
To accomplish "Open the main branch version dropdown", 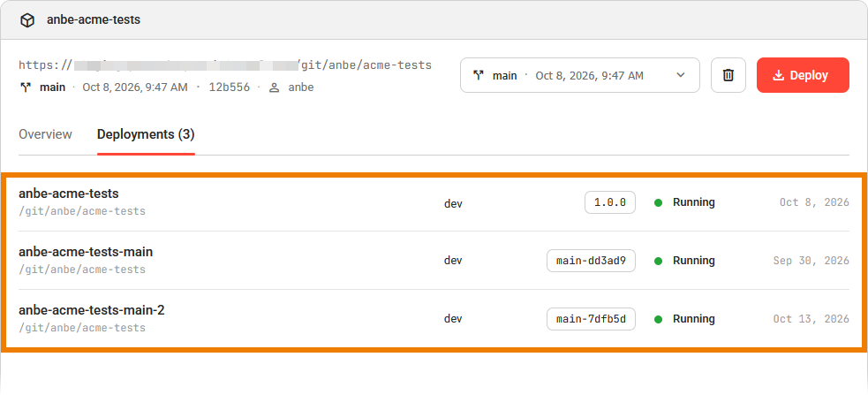I will tap(579, 75).
